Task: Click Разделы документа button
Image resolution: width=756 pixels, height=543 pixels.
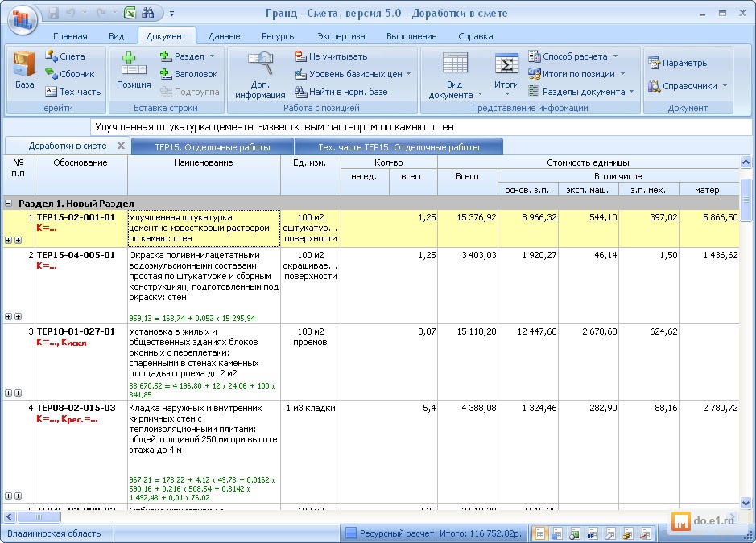Action: pyautogui.click(x=576, y=92)
